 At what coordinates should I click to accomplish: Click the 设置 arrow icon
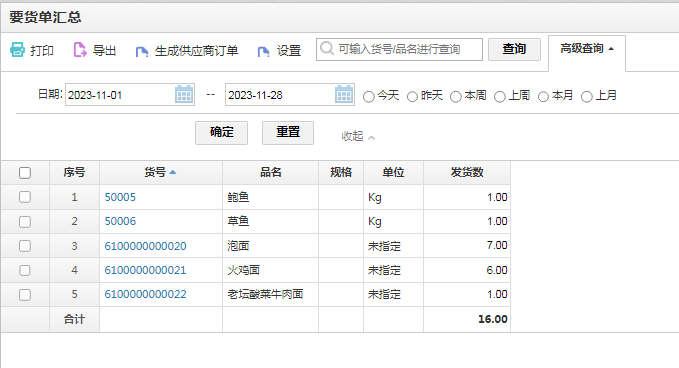[x=263, y=52]
